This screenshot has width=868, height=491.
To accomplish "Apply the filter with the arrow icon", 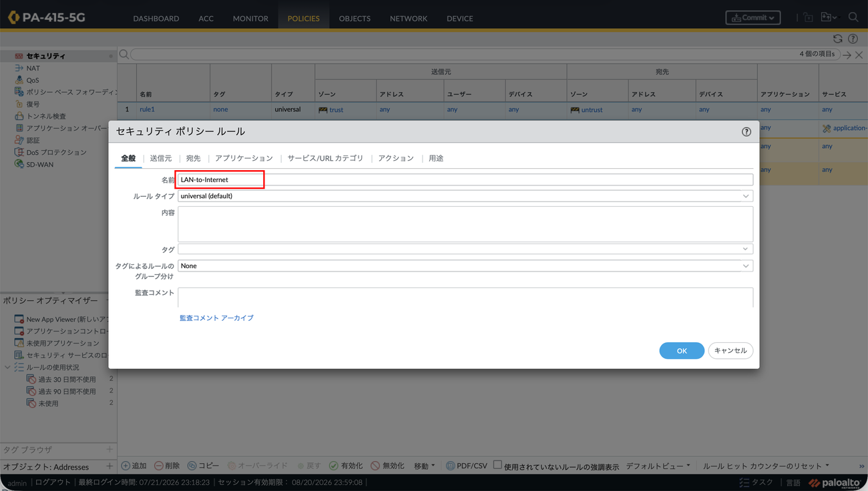I will tap(847, 55).
